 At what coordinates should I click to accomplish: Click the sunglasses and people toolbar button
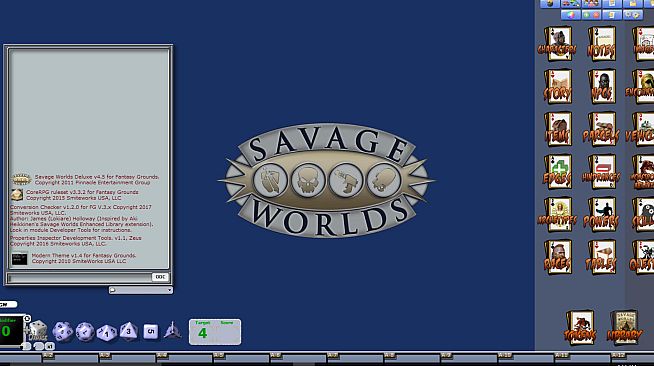point(571,4)
